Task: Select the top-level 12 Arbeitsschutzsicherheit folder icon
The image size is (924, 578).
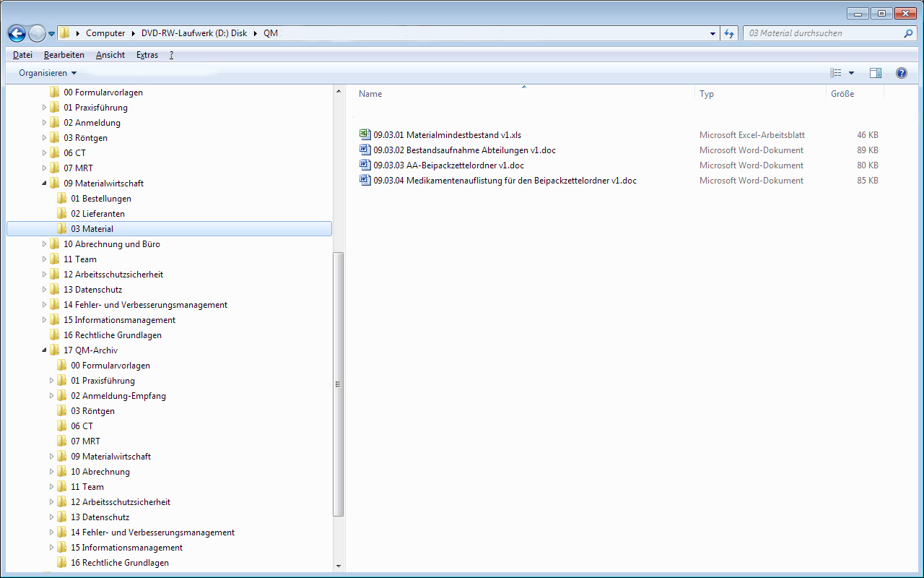Action: pos(55,274)
